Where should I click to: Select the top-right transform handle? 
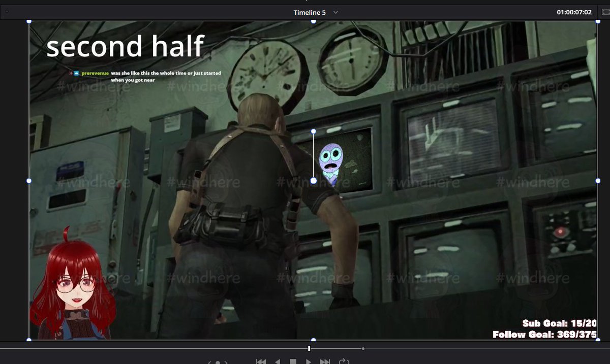click(x=598, y=21)
